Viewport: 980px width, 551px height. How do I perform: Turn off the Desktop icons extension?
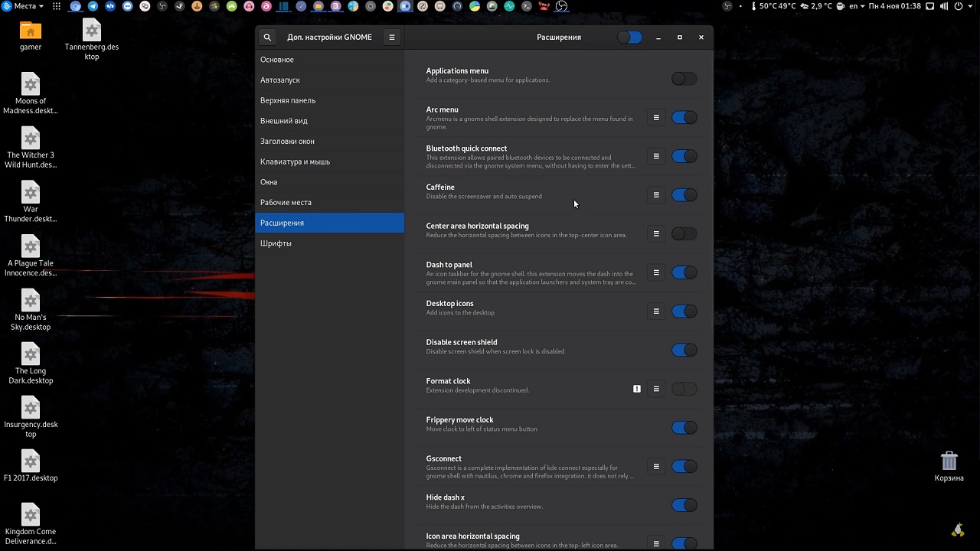pyautogui.click(x=684, y=311)
